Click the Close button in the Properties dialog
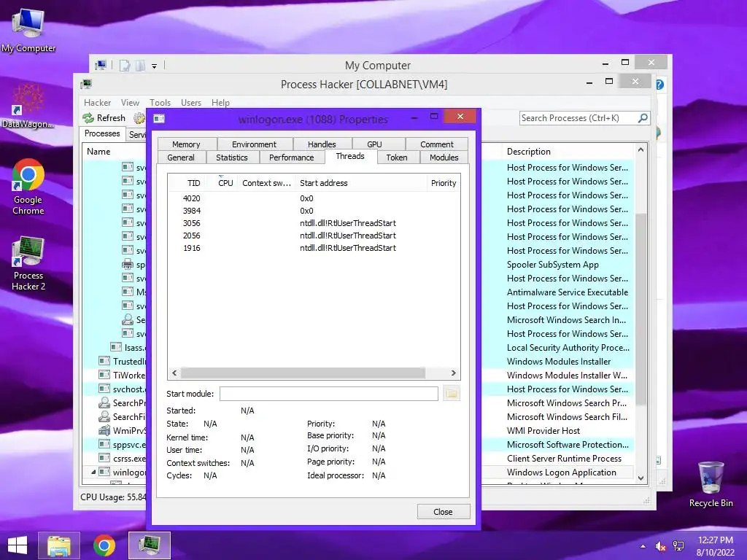 [443, 511]
